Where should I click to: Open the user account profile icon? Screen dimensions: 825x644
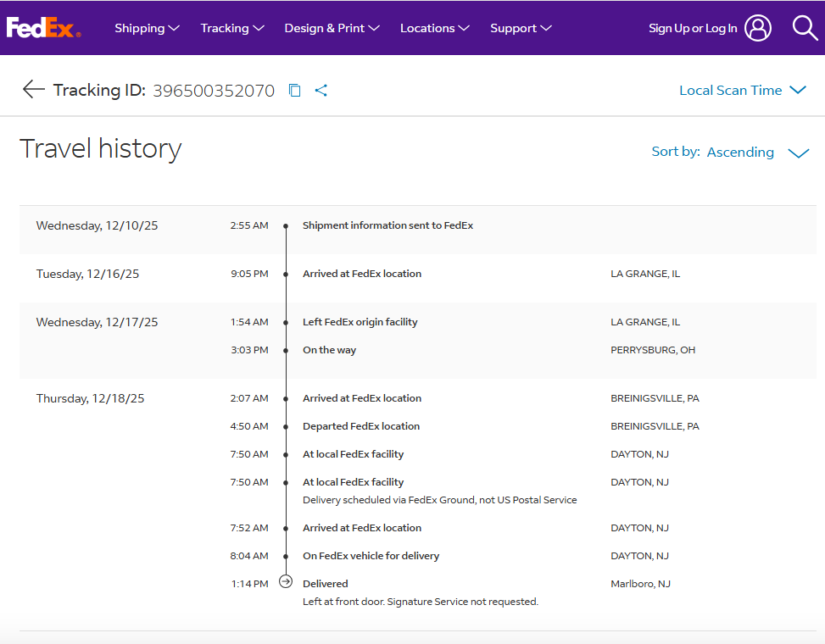click(x=758, y=28)
